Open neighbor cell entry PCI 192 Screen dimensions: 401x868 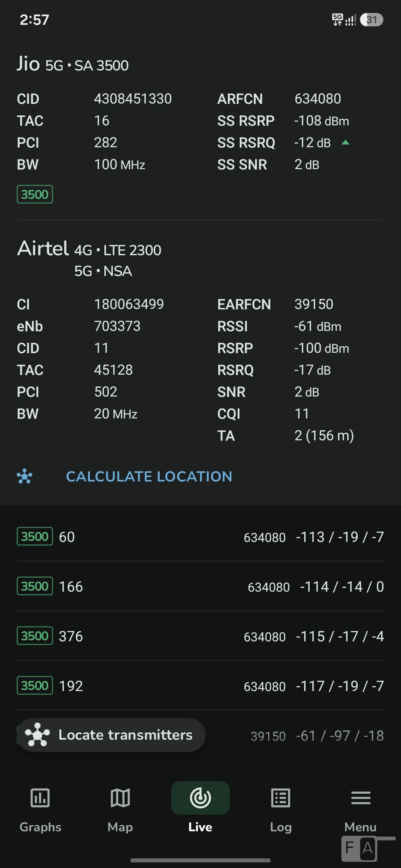[x=200, y=686]
